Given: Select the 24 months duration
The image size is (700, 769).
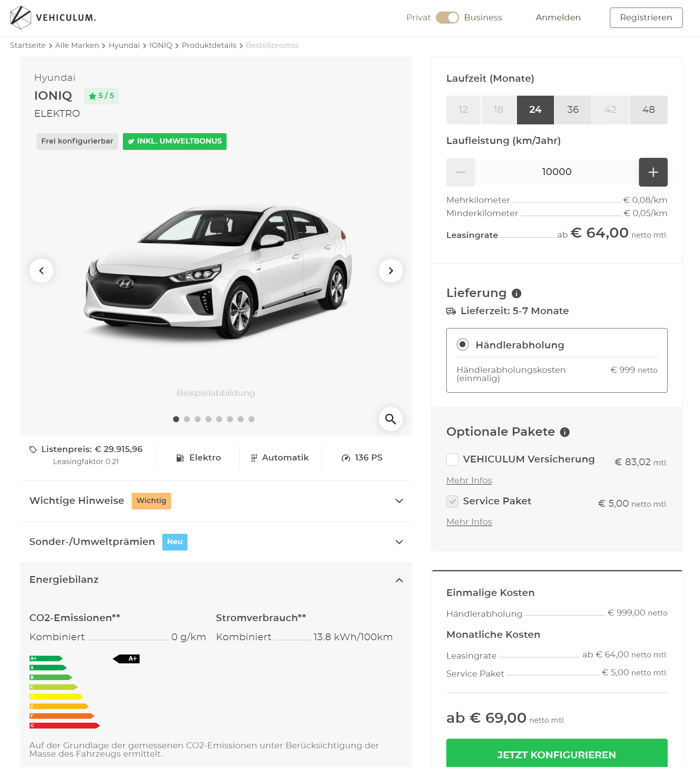Looking at the screenshot, I should pos(535,110).
